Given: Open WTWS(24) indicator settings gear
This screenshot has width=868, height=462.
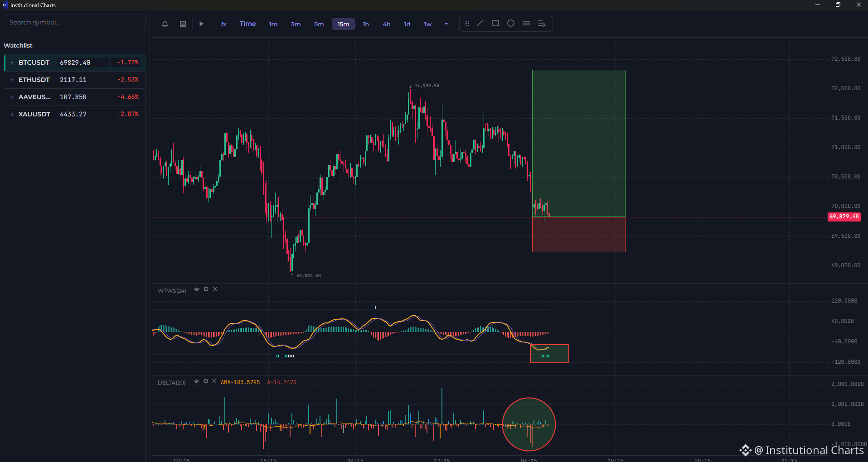Looking at the screenshot, I should pyautogui.click(x=206, y=289).
